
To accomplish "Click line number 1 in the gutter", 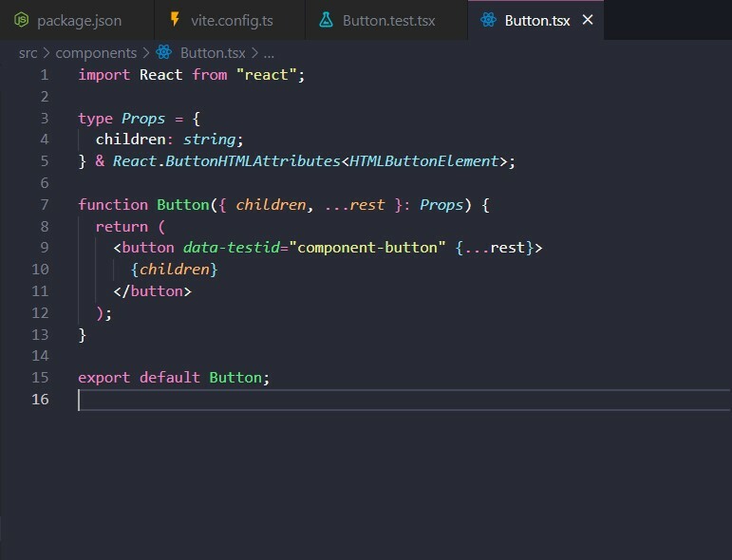I will pyautogui.click(x=45, y=75).
